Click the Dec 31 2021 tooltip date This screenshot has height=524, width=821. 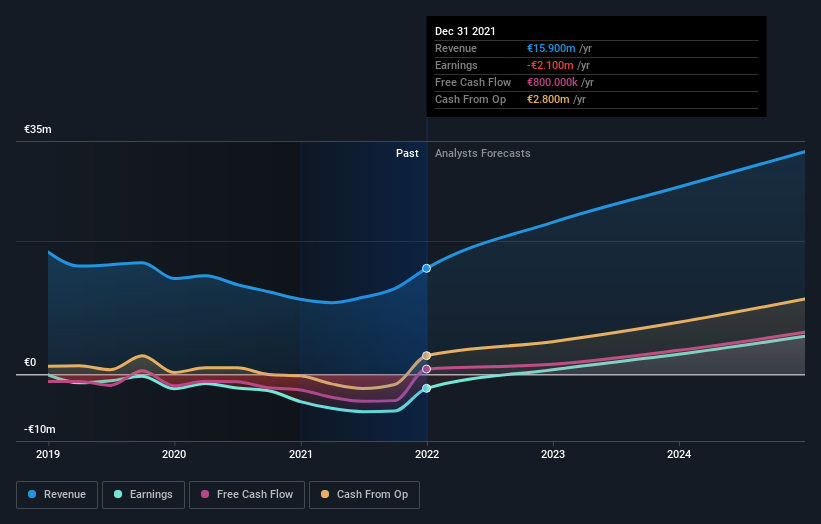pos(465,31)
